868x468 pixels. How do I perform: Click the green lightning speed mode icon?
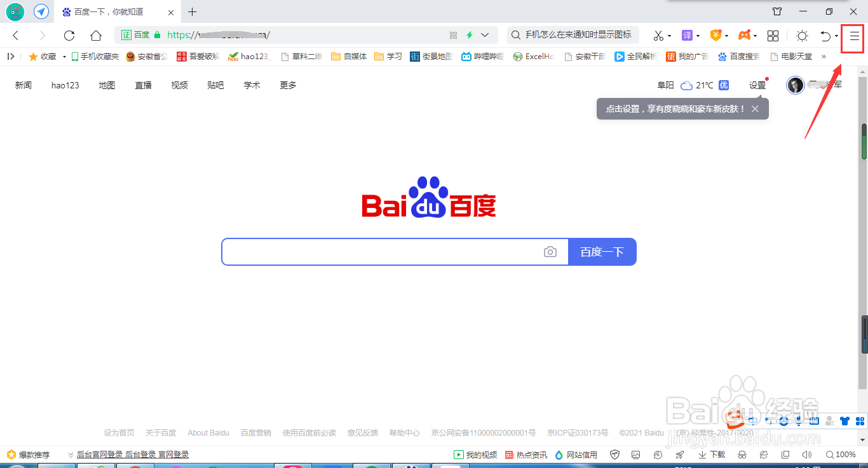tap(470, 36)
